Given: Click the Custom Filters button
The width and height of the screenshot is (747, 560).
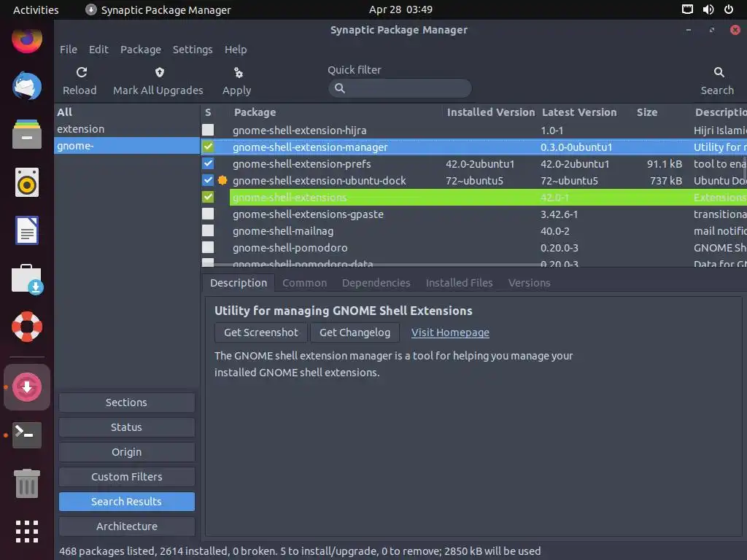Looking at the screenshot, I should [x=127, y=477].
